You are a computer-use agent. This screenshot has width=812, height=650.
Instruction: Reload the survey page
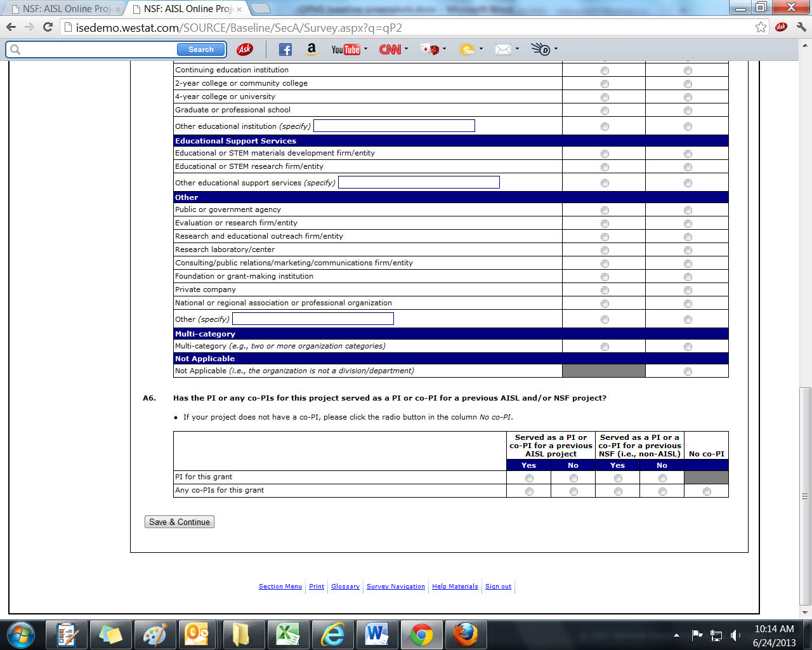tap(48, 27)
